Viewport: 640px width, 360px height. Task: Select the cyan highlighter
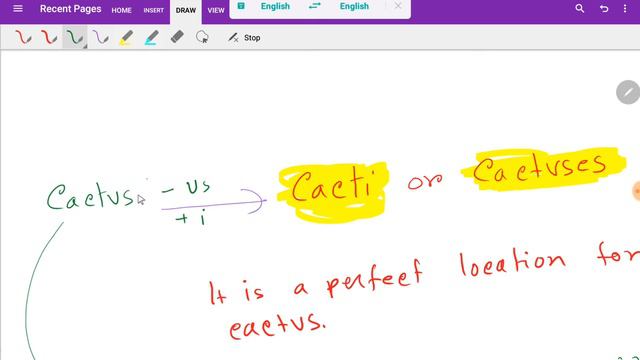pyautogui.click(x=151, y=38)
